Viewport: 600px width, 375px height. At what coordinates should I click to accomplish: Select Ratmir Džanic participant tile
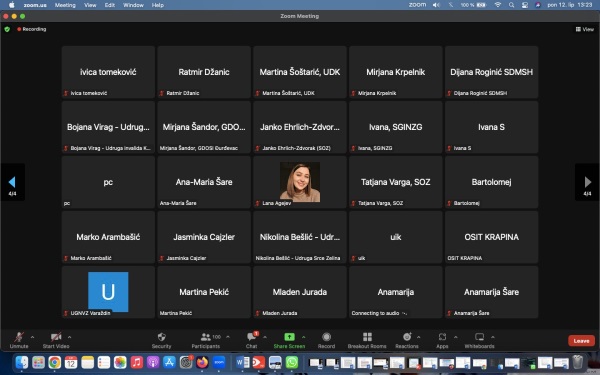[204, 72]
